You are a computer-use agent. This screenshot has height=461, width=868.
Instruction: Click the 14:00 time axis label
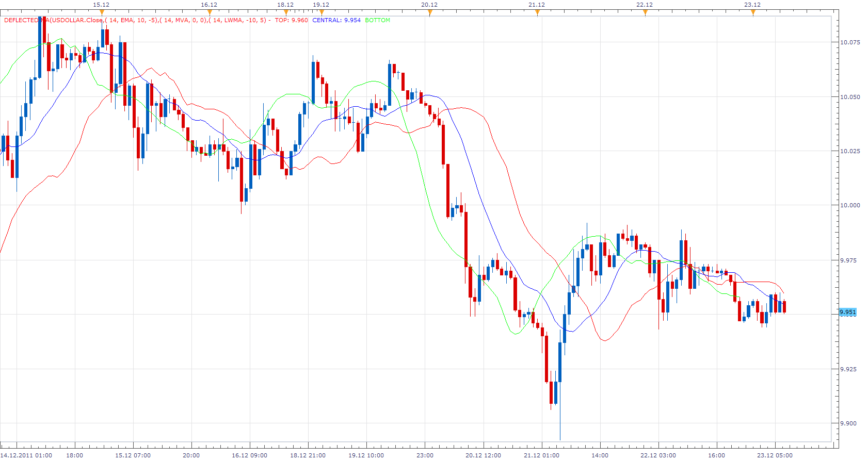click(x=600, y=455)
